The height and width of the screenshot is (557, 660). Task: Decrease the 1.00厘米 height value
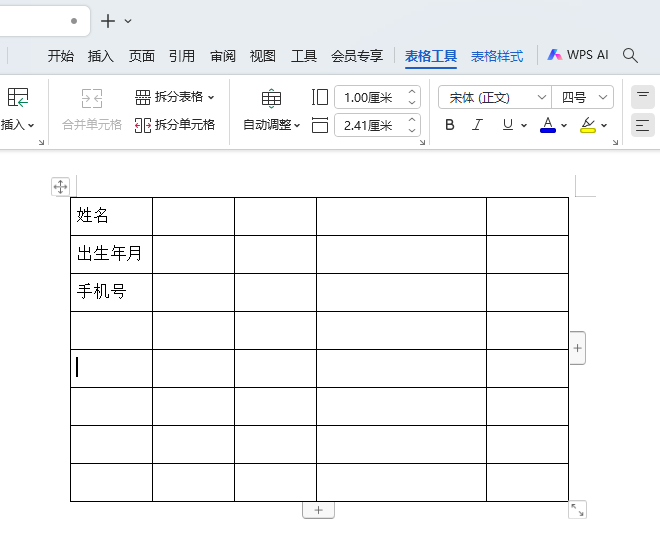[x=412, y=102]
